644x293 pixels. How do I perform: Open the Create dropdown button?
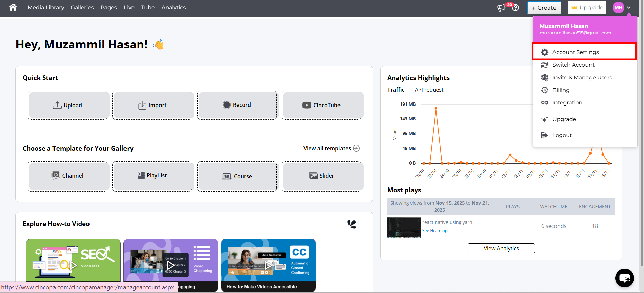coord(544,8)
